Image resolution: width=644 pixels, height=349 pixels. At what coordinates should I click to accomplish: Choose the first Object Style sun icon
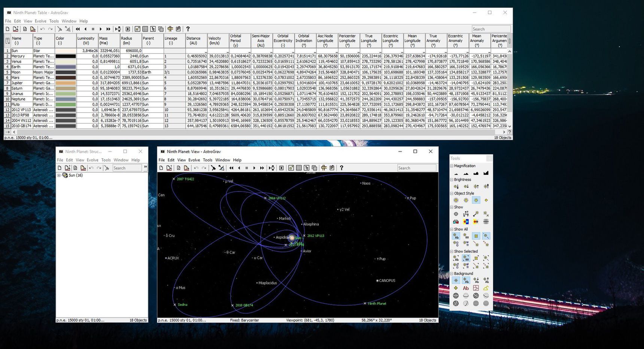(456, 200)
